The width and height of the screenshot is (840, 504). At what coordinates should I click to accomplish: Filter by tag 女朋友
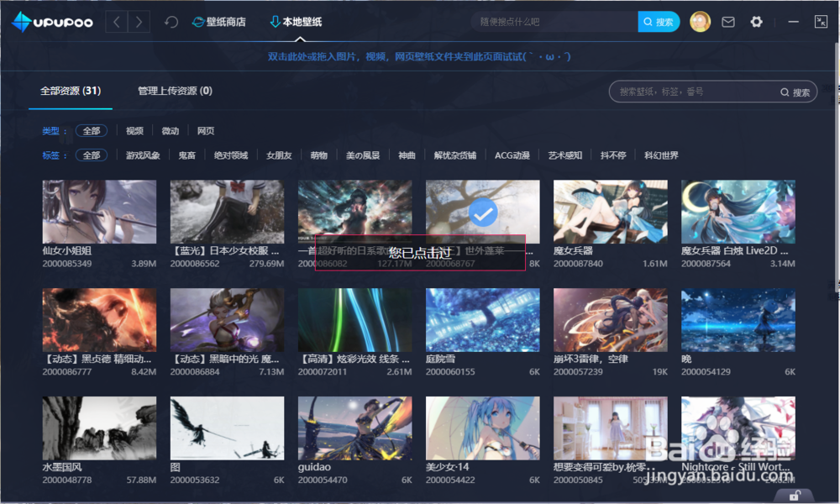[x=279, y=155]
